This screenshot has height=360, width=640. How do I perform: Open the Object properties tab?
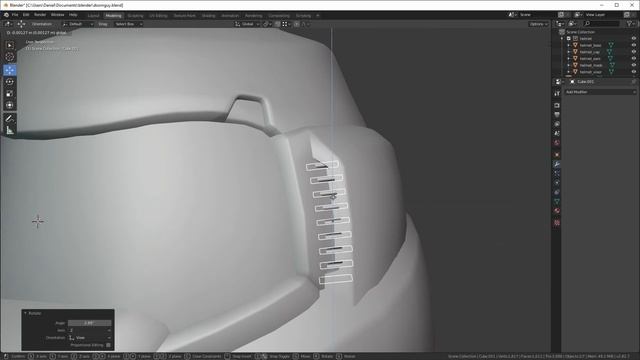tap(557, 155)
